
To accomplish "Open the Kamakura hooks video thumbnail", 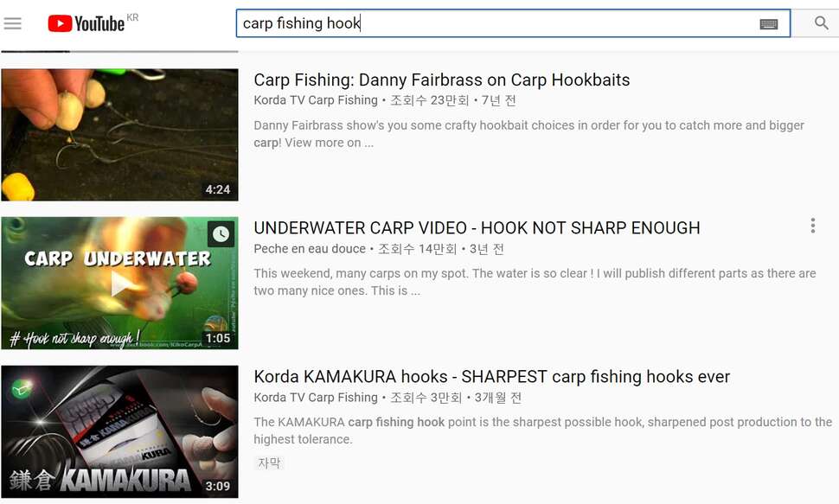I will pyautogui.click(x=120, y=431).
